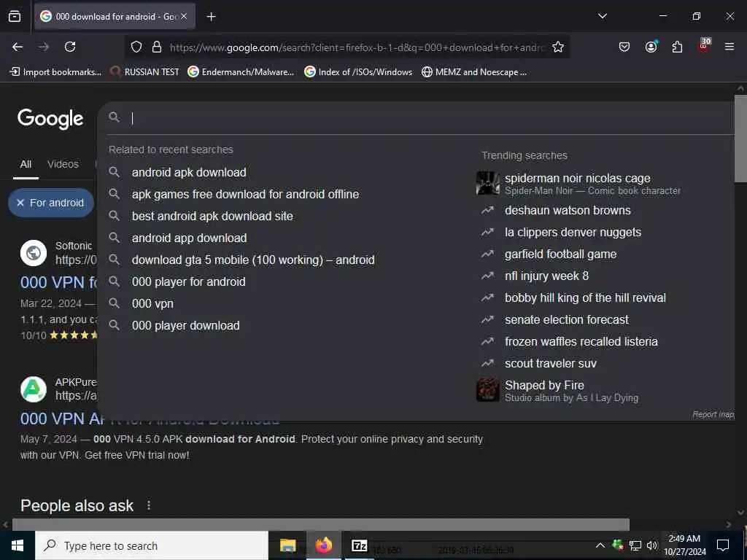Open 7-Zip from taskbar

[x=359, y=545]
